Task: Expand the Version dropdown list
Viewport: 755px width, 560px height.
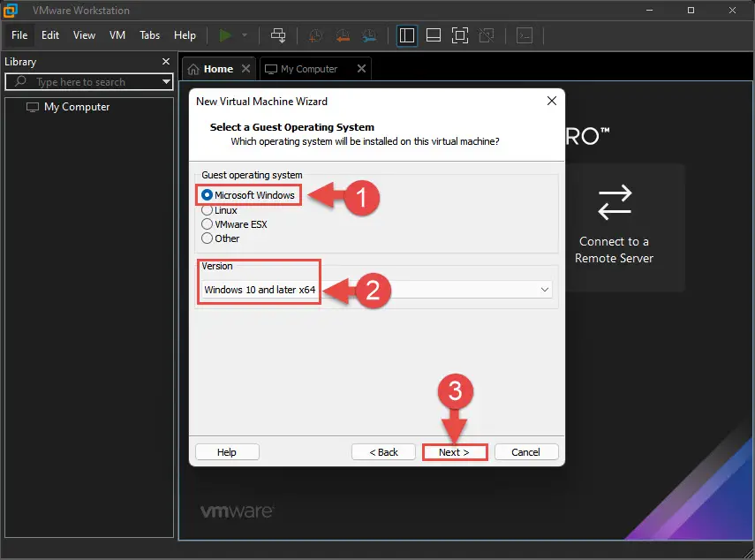Action: coord(545,290)
